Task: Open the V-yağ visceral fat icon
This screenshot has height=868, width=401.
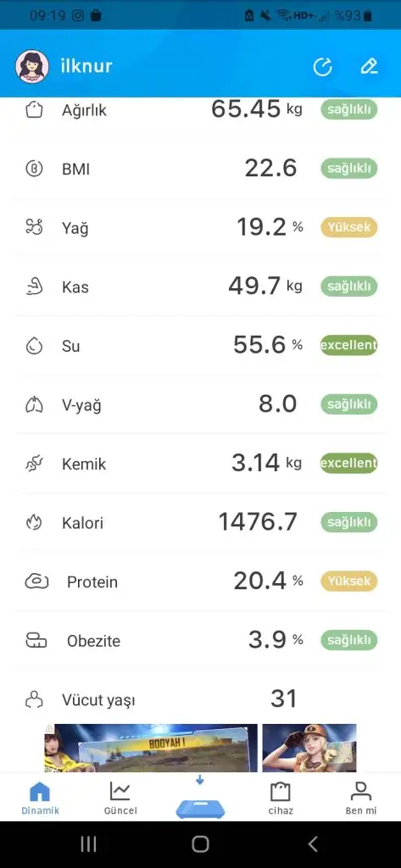Action: click(35, 405)
